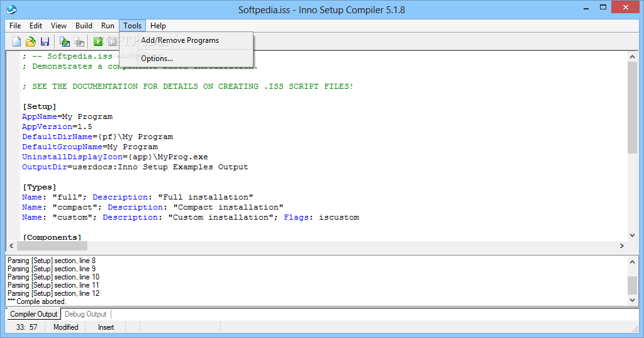Click the DefaultGroupName line

pyautogui.click(x=90, y=147)
